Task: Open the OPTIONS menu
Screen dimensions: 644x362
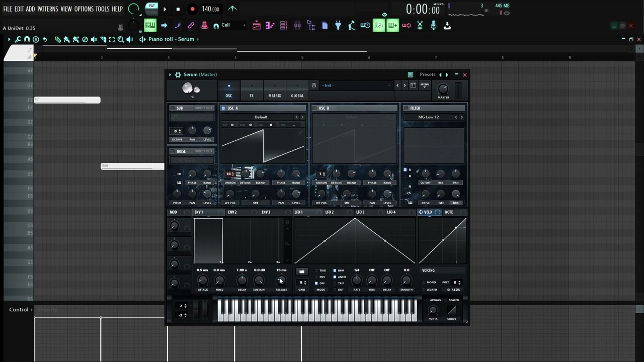Action: click(x=84, y=9)
